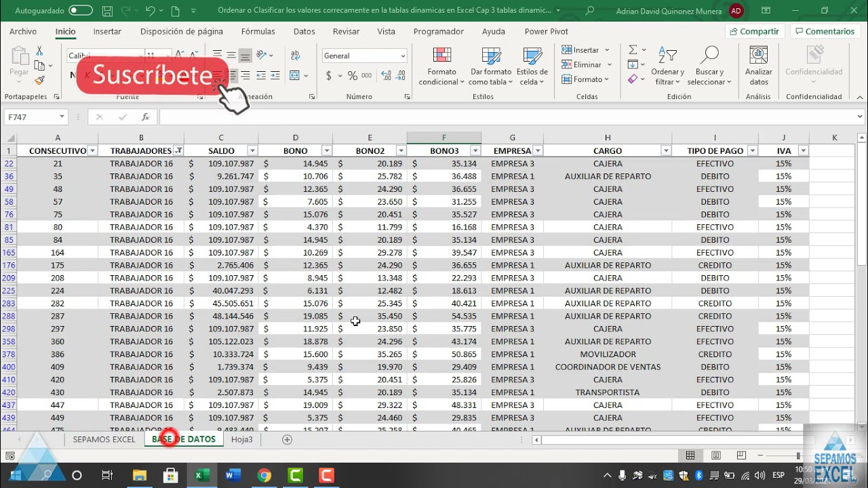Image resolution: width=868 pixels, height=488 pixels.
Task: Click the Name Box showing F747
Action: pyautogui.click(x=31, y=117)
